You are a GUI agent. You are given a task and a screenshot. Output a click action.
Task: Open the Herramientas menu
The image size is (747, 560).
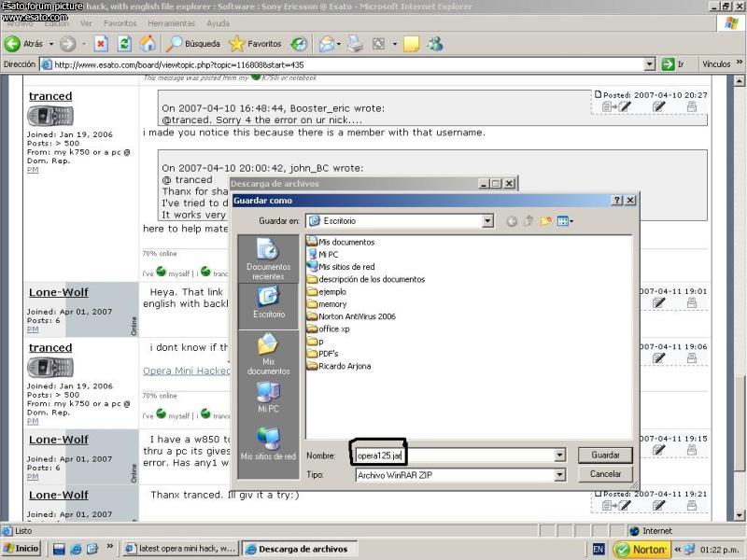(171, 23)
